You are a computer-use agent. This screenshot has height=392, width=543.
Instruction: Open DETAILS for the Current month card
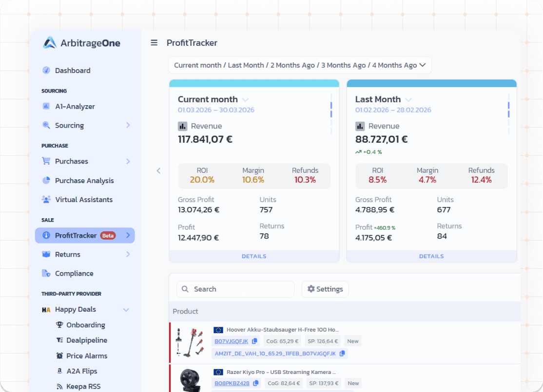pyautogui.click(x=254, y=256)
